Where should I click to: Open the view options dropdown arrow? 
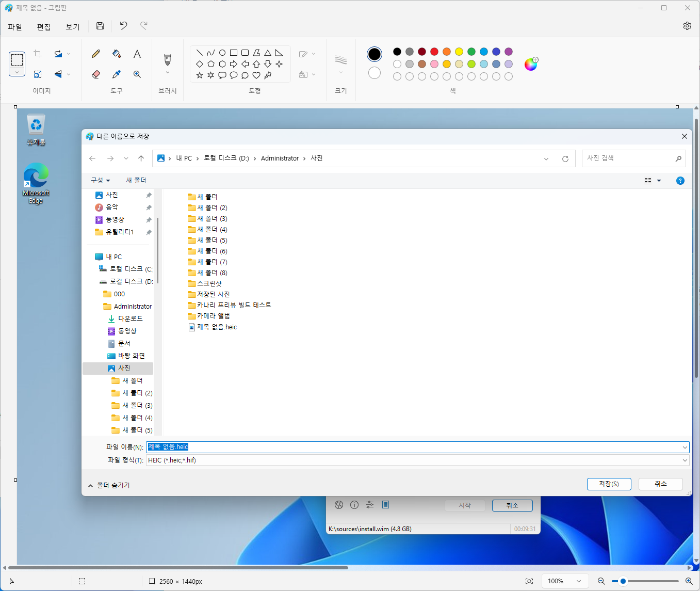(659, 181)
